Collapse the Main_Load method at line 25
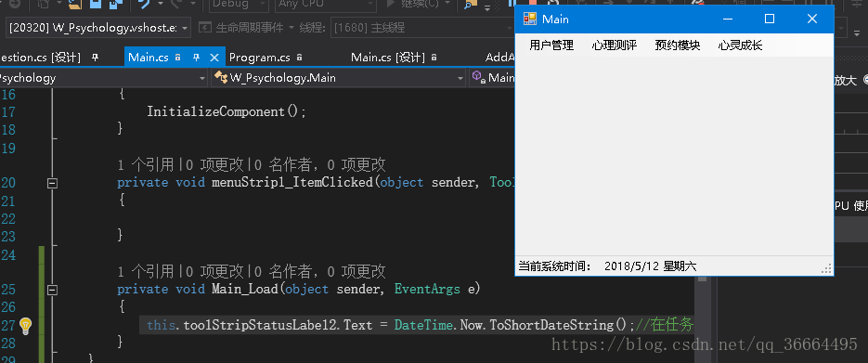 (53, 290)
